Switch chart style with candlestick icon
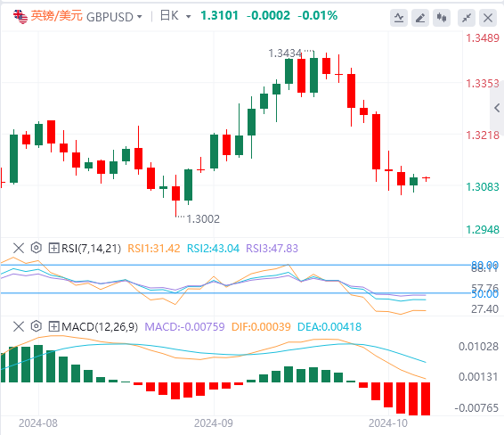This screenshot has height=435, width=504. point(442,18)
